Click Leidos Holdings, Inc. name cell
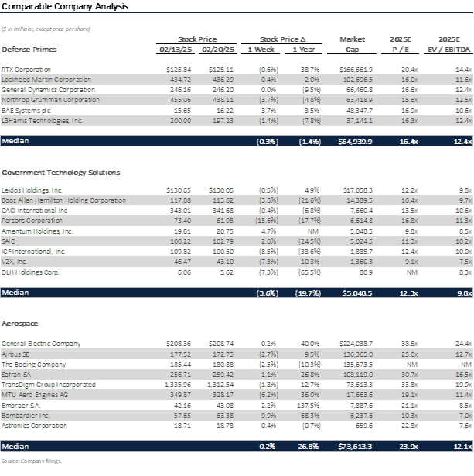The height and width of the screenshot is (476, 474). (x=32, y=190)
